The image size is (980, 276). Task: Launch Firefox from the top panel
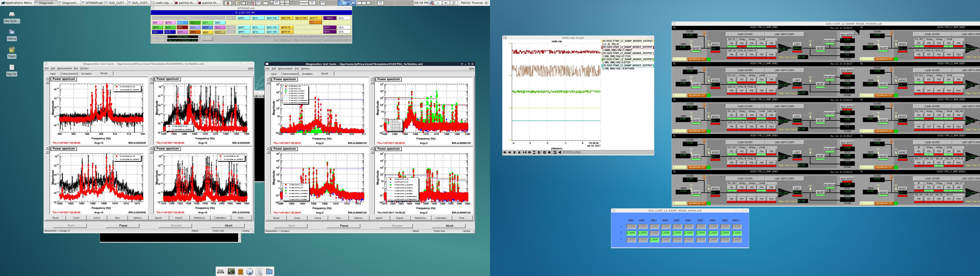pos(228,3)
